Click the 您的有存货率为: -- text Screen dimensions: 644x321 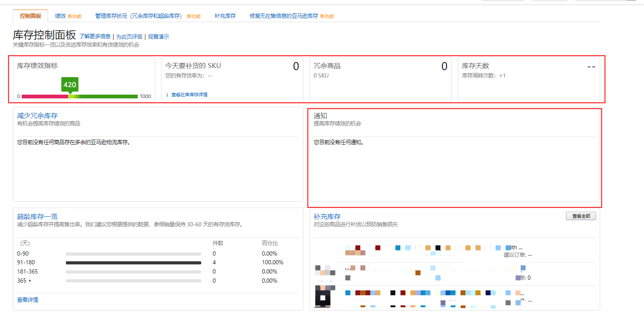coord(189,76)
